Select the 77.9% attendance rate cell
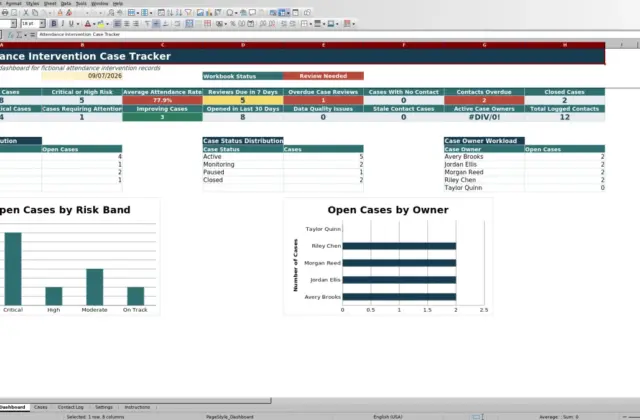The width and height of the screenshot is (640, 420). 162,100
